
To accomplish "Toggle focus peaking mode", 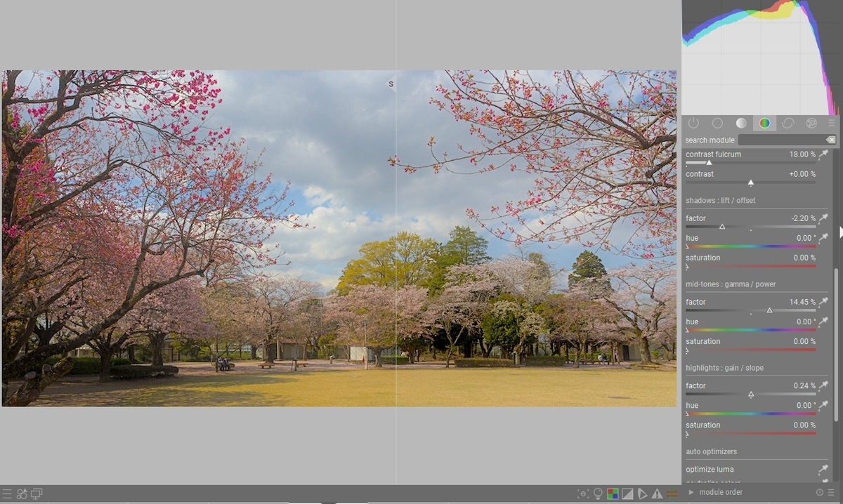I will click(x=583, y=494).
